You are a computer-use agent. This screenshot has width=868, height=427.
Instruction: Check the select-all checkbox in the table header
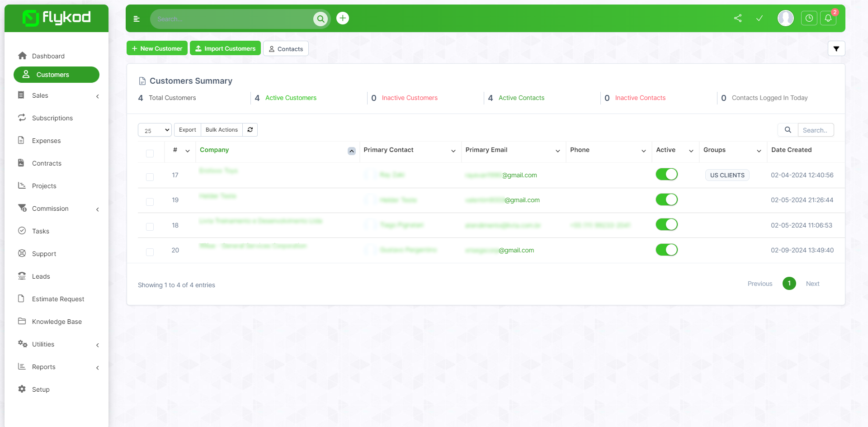click(x=150, y=153)
